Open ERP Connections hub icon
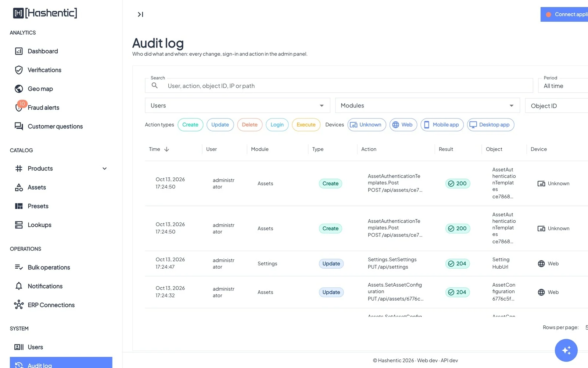 (19, 305)
